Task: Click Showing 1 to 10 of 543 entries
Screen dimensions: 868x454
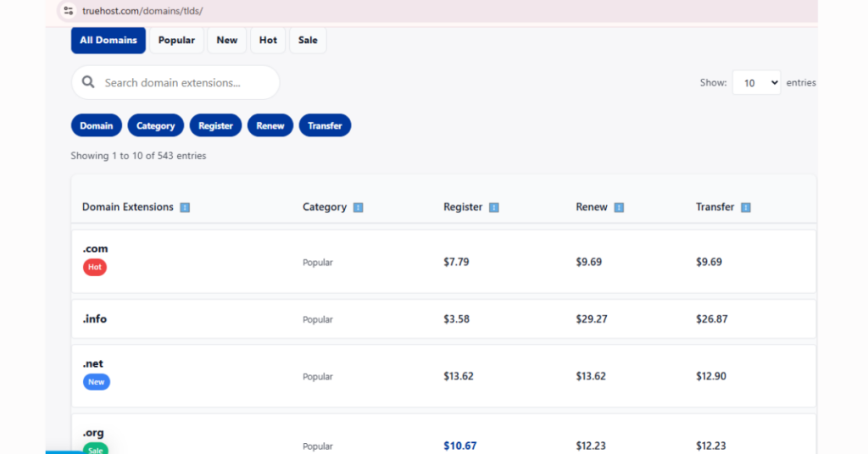Action: click(x=138, y=156)
